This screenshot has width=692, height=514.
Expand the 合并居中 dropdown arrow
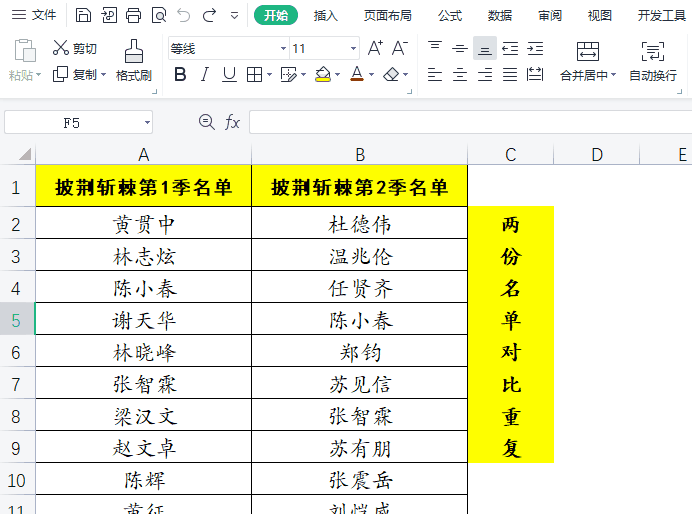point(613,75)
